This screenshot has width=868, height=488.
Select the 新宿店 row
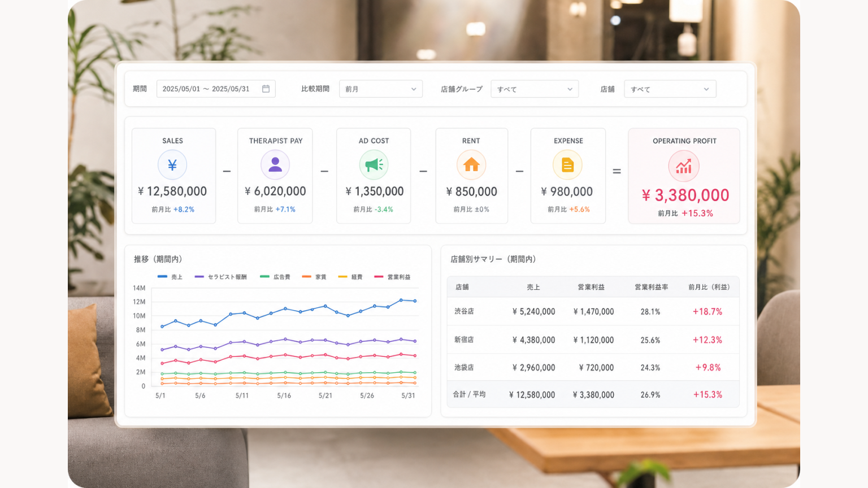click(593, 339)
